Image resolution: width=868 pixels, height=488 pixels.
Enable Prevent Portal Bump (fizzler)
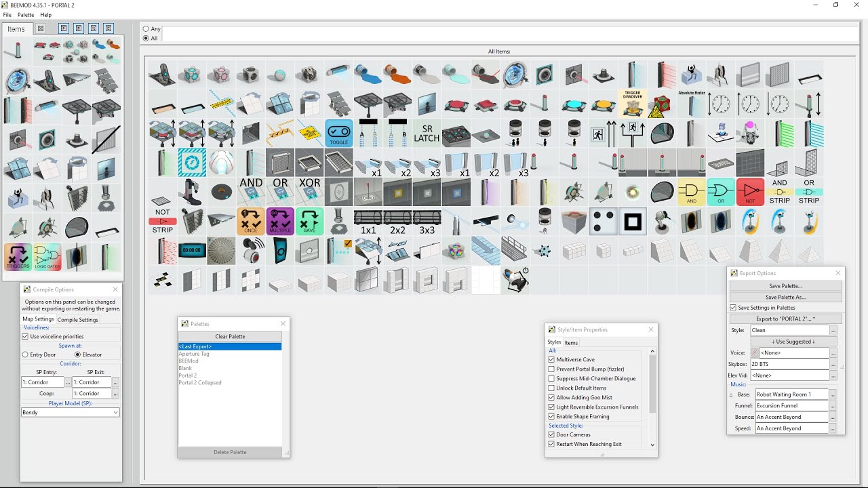(552, 369)
